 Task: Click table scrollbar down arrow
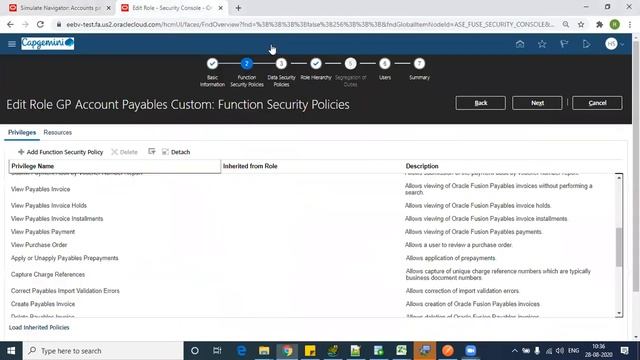619,313
